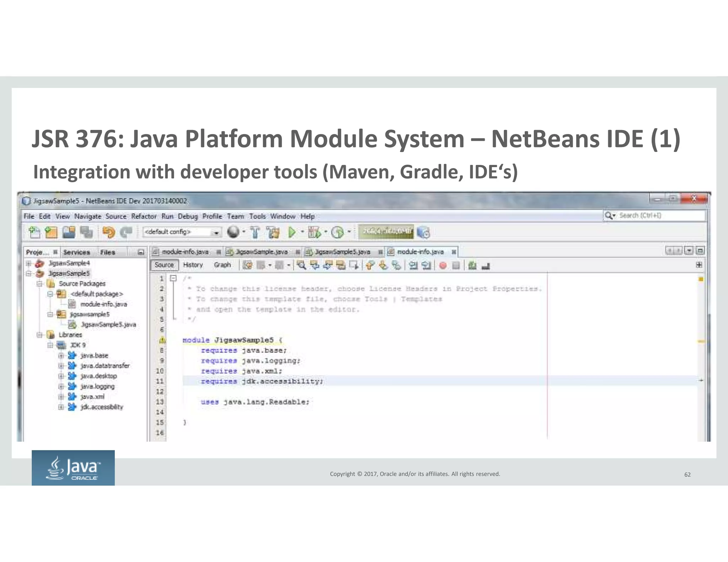728x562 pixels.
Task: Open the Window menu
Action: (x=283, y=216)
